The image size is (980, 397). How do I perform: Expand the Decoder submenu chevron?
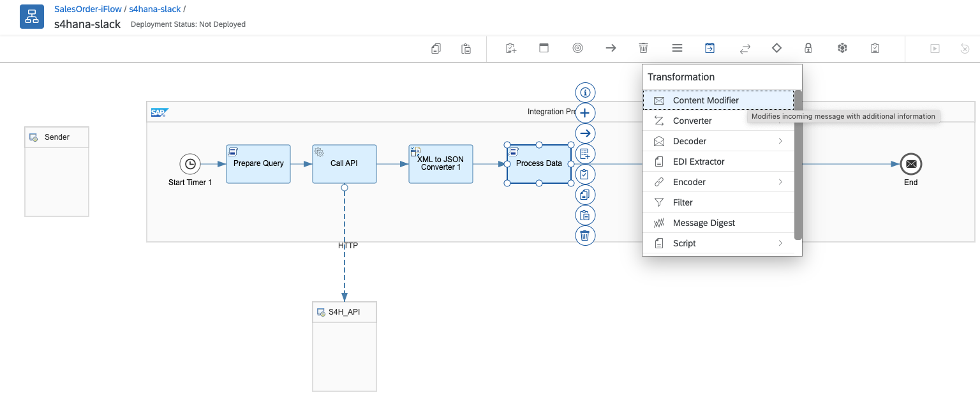tap(780, 141)
